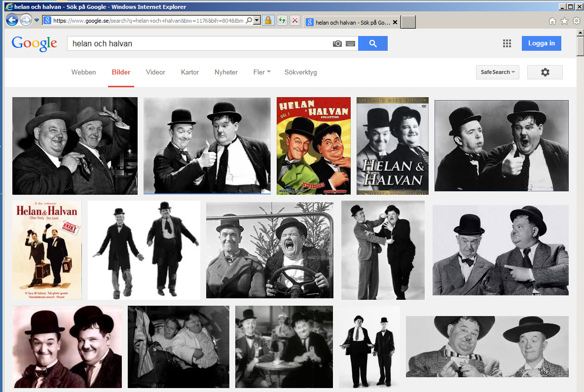Click the green refresh arrows icon

(282, 21)
